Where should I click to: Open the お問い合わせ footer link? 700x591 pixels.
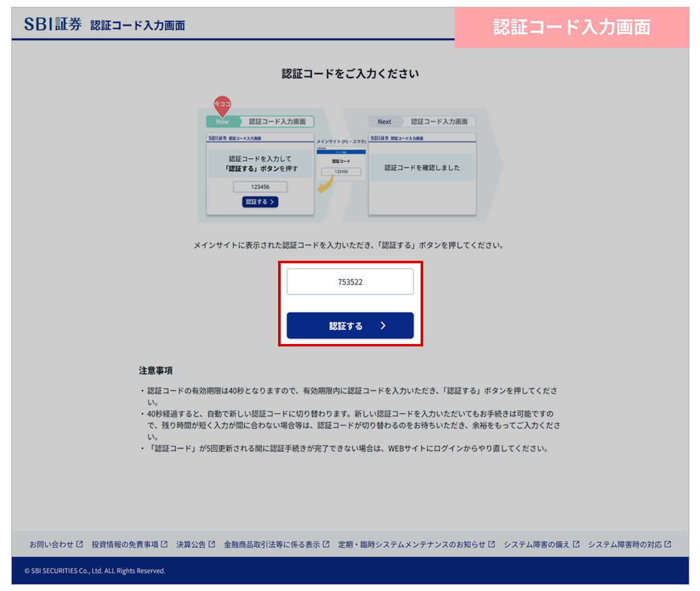51,545
